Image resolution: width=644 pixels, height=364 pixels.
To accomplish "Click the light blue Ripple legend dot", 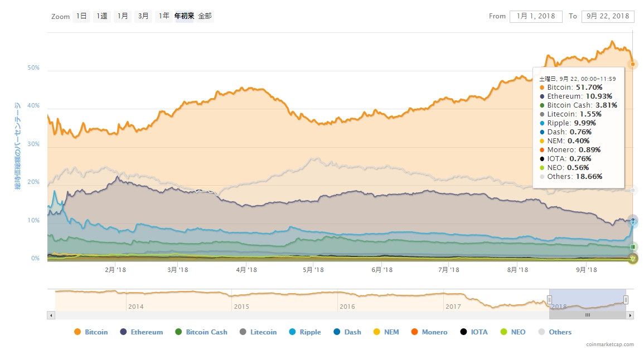I will pyautogui.click(x=292, y=332).
